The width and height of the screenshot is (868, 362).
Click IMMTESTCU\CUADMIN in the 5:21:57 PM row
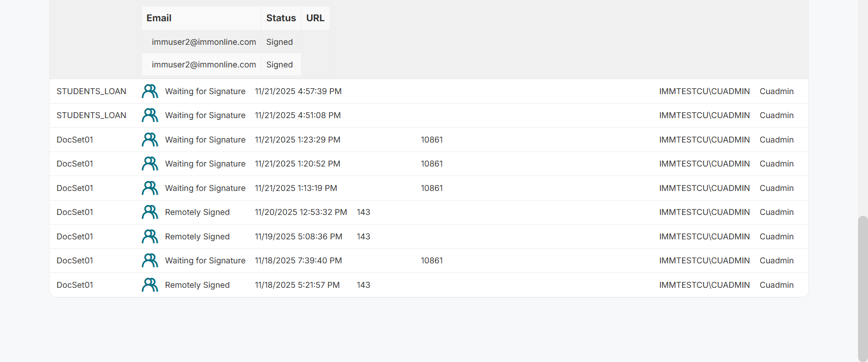pyautogui.click(x=704, y=285)
